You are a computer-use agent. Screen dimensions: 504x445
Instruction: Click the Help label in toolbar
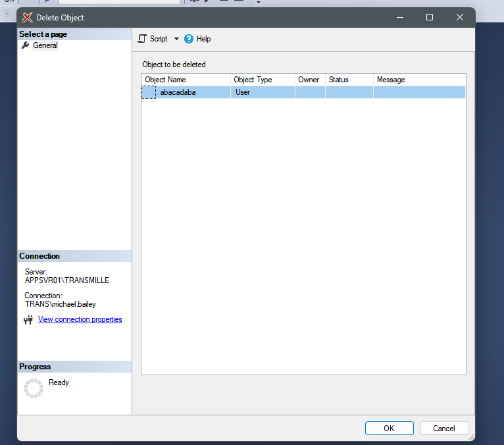tap(203, 39)
